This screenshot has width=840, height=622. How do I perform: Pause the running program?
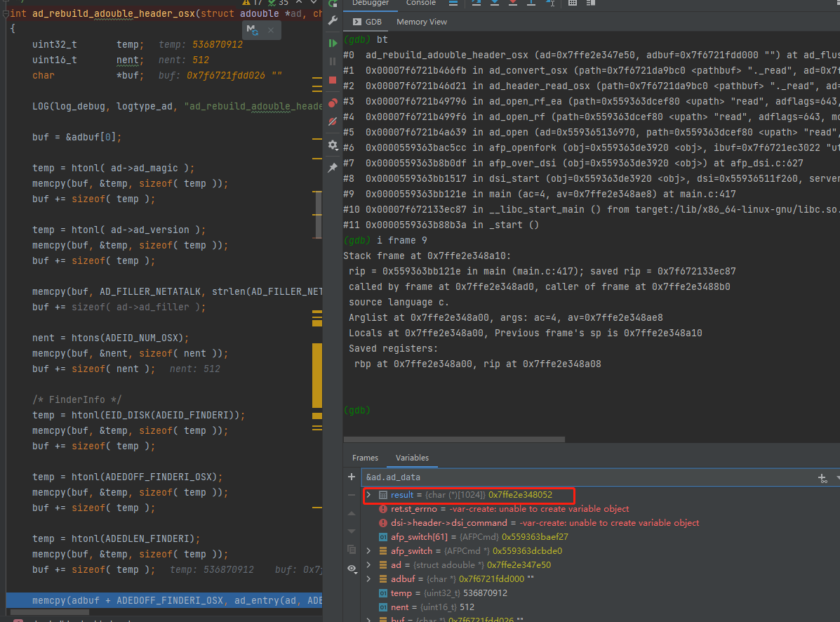point(333,62)
